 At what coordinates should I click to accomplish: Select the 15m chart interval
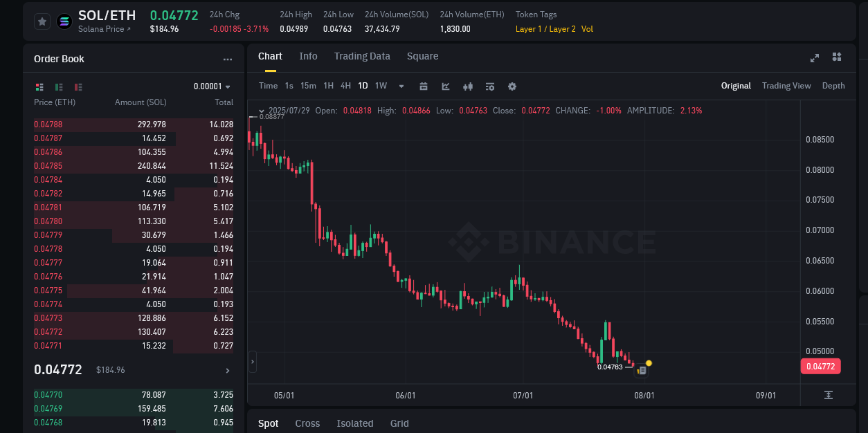pyautogui.click(x=308, y=86)
